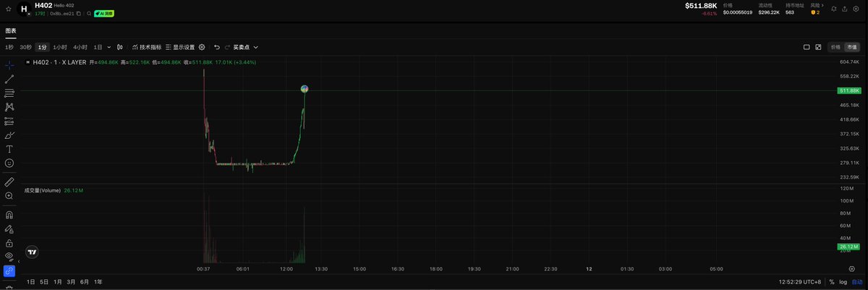
Task: Select the 30秒 interval
Action: click(x=26, y=47)
